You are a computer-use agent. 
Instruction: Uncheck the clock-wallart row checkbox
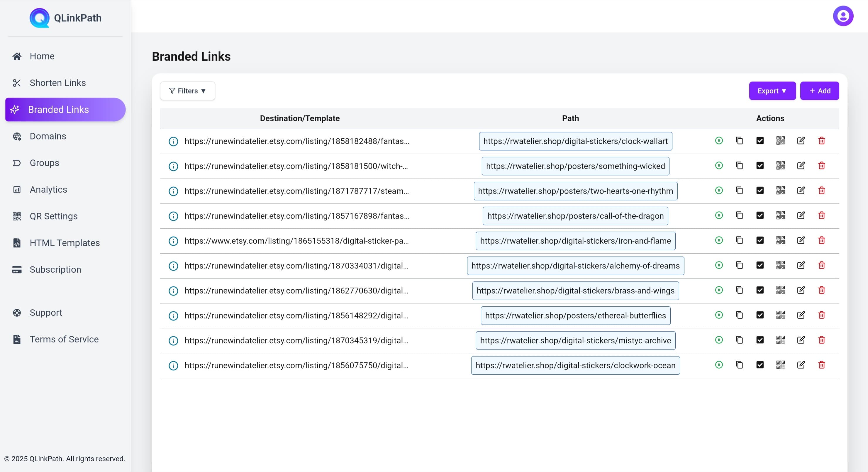(760, 140)
